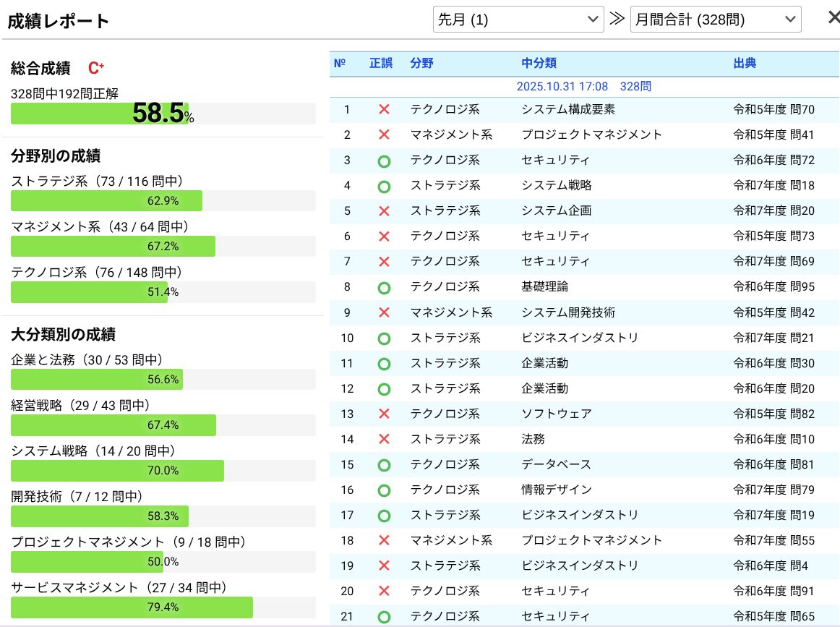840x627 pixels.
Task: Click the サービスマネジメント 79.4% progress bar
Action: (163, 607)
